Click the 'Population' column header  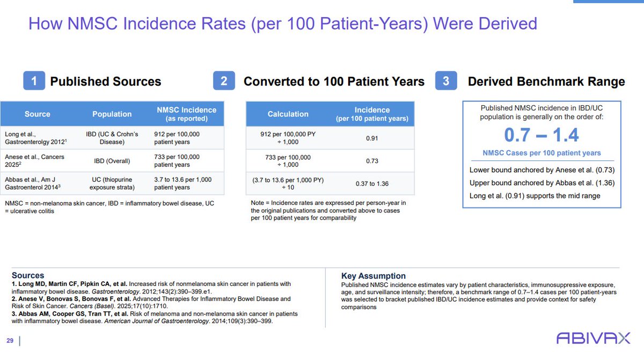click(x=112, y=114)
